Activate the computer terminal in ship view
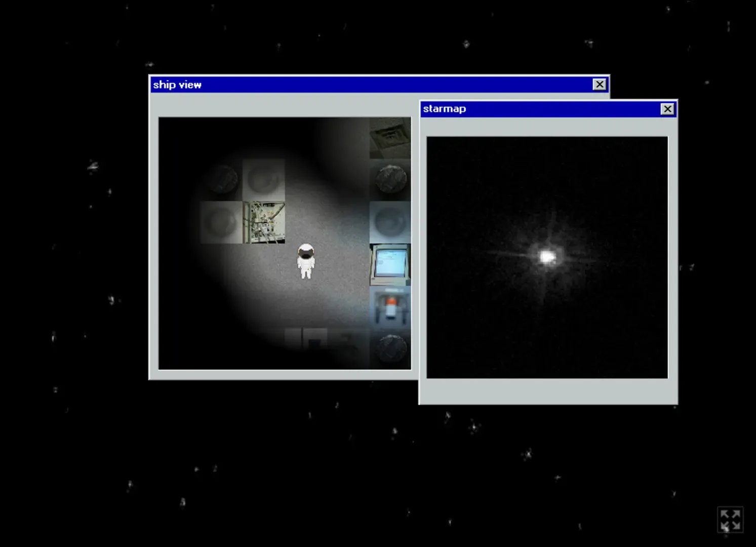Viewport: 756px width, 547px height. 390,264
